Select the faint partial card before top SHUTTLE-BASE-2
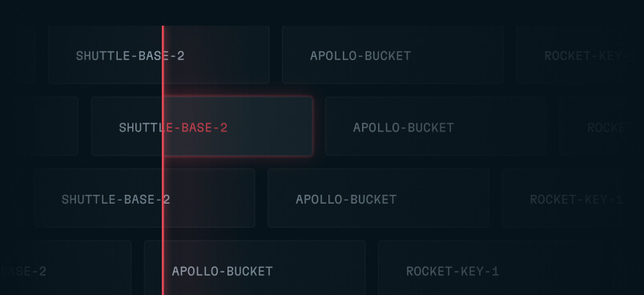644x295 pixels. (18, 55)
